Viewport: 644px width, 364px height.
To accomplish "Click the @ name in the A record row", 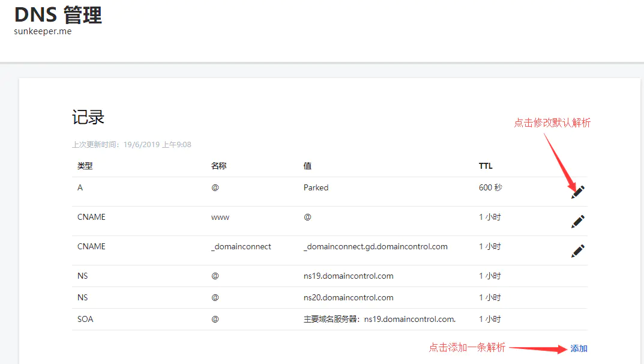I will [x=215, y=188].
